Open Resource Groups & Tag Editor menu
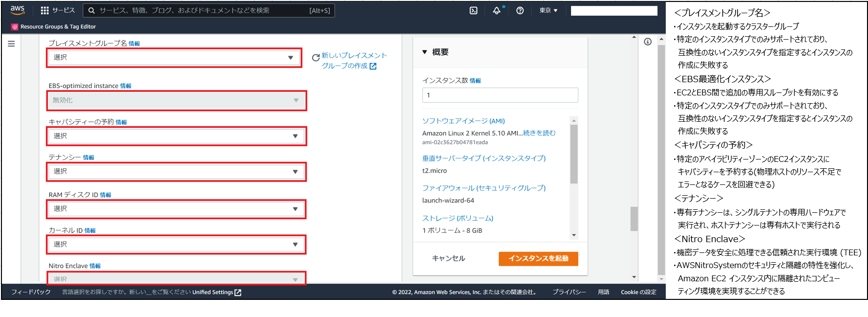 [x=58, y=27]
